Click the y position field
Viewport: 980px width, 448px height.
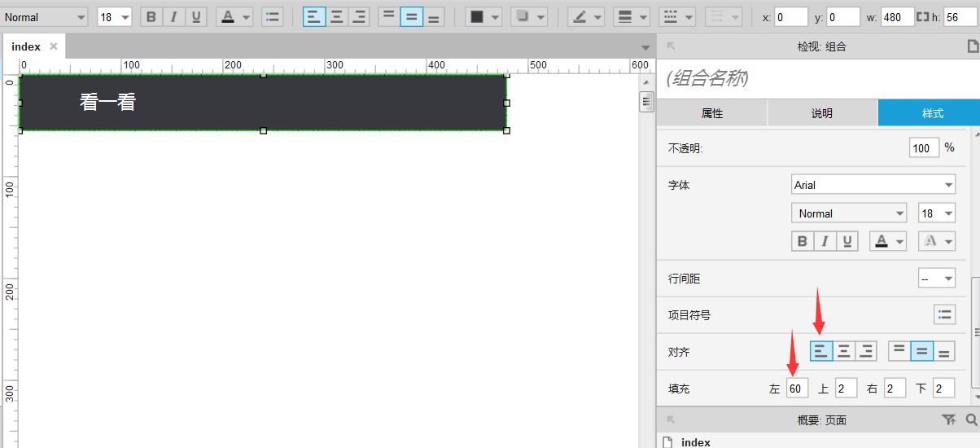(x=843, y=17)
